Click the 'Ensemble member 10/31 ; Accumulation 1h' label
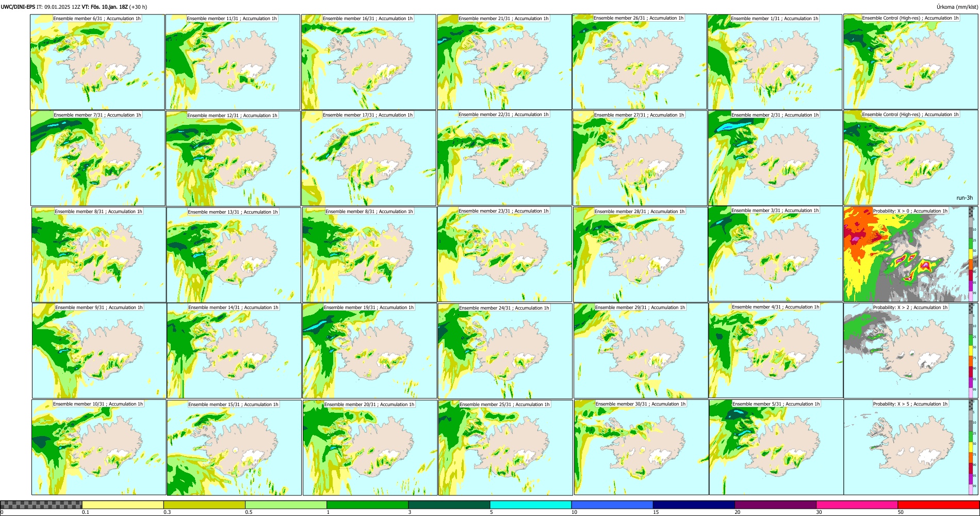980x516 pixels. point(97,404)
